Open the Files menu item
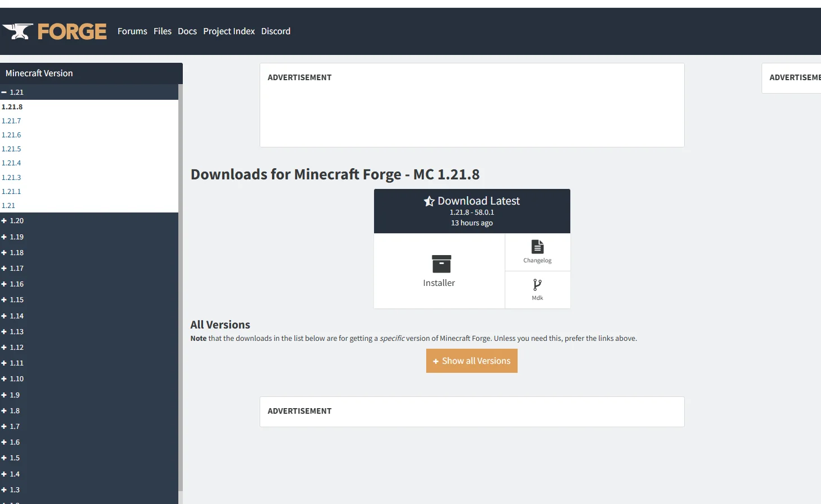 tap(163, 31)
